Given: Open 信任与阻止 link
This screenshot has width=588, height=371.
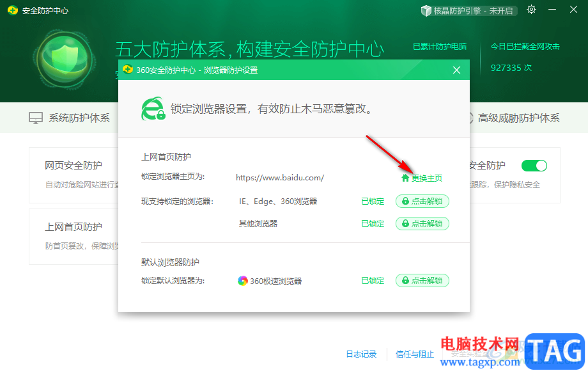Looking at the screenshot, I should coord(415,354).
